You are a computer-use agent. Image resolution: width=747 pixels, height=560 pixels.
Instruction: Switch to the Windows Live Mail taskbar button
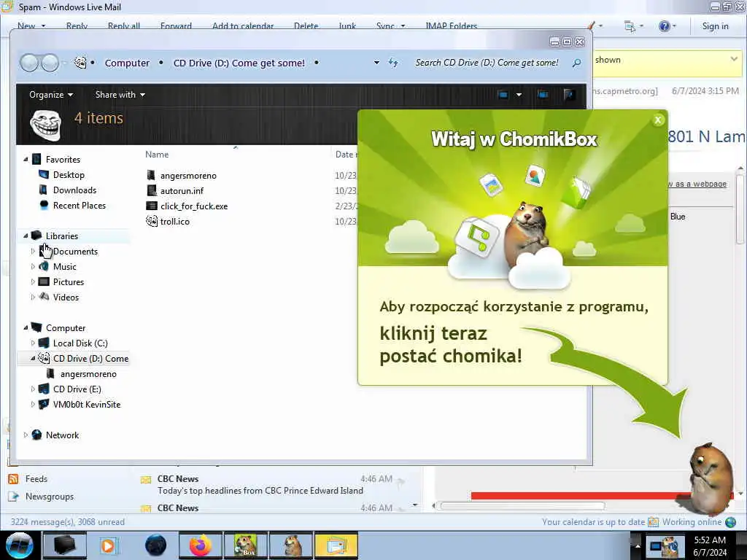[x=336, y=545]
